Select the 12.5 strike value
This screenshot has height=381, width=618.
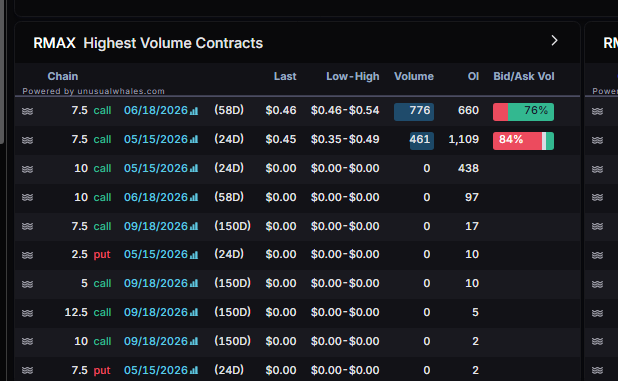tap(76, 312)
